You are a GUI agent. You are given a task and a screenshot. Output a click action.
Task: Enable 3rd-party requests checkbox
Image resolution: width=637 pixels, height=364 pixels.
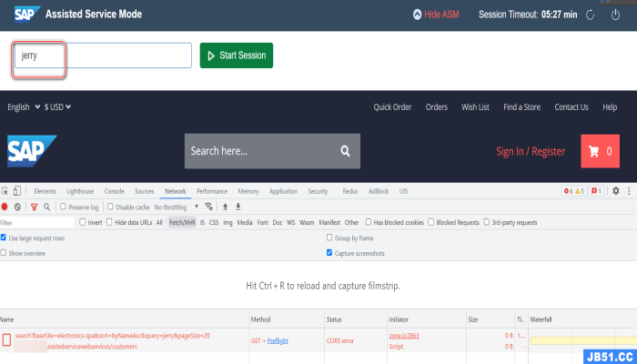click(x=486, y=222)
